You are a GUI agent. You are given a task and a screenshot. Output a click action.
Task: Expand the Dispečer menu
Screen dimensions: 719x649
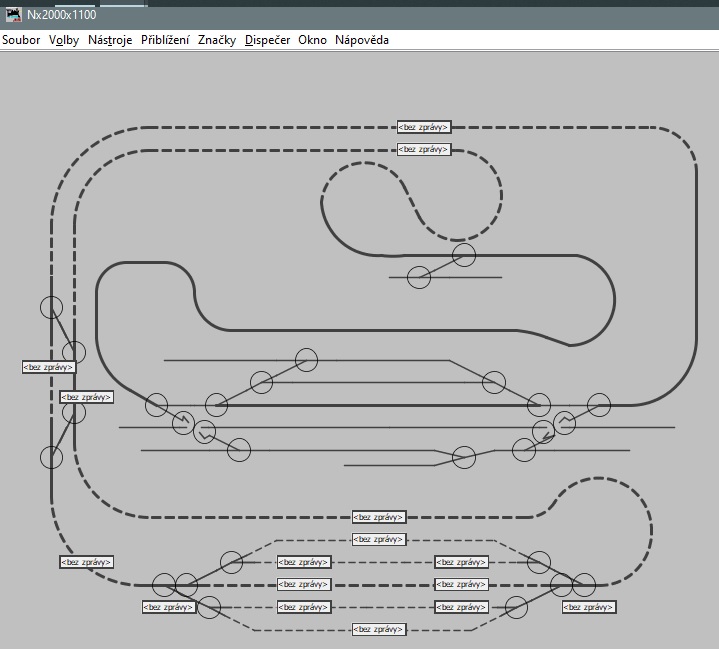pyautogui.click(x=267, y=40)
